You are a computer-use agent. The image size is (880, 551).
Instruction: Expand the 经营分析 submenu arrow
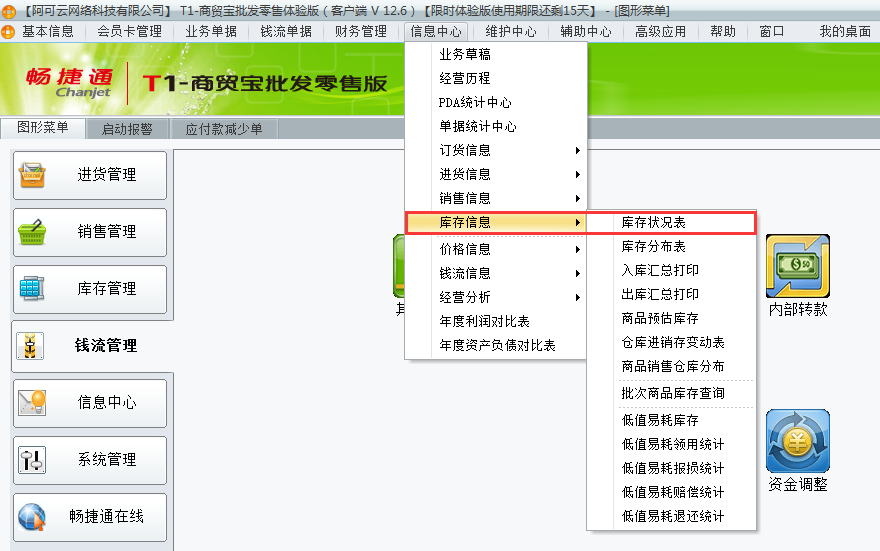click(578, 297)
